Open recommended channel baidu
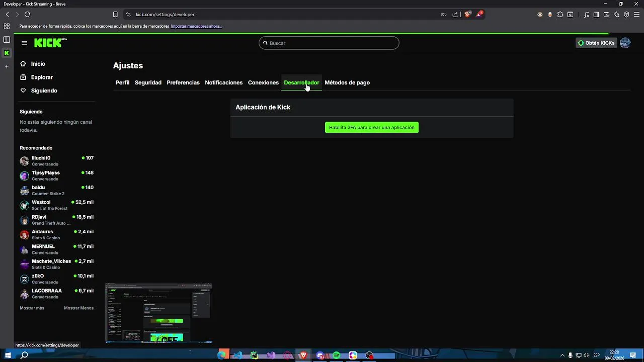Screen dimensions: 644x362 [56, 191]
